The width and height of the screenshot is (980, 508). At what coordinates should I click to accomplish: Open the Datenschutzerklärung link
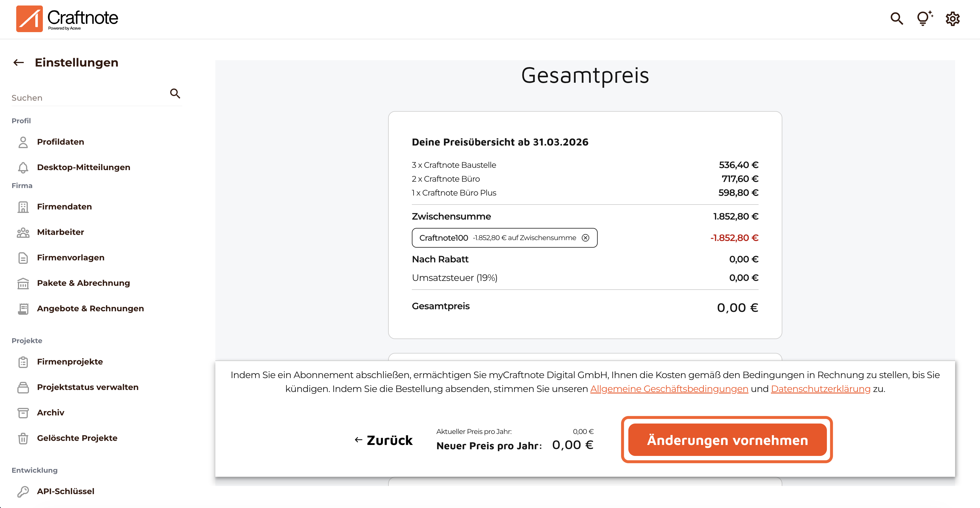click(x=820, y=389)
